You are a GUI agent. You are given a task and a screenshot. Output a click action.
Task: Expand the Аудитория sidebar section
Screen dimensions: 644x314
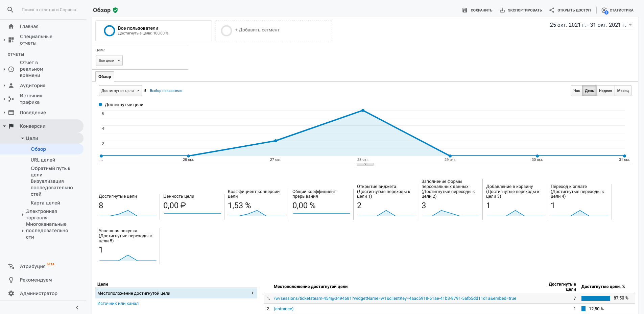tap(32, 86)
